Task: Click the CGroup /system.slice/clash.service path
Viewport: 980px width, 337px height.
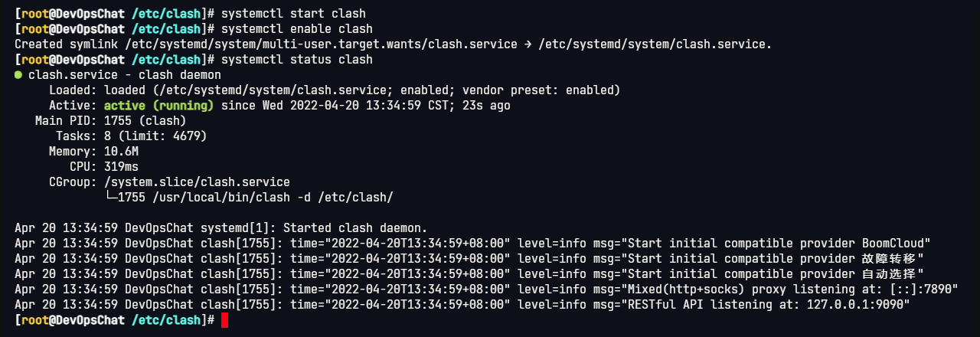Action: [x=197, y=182]
